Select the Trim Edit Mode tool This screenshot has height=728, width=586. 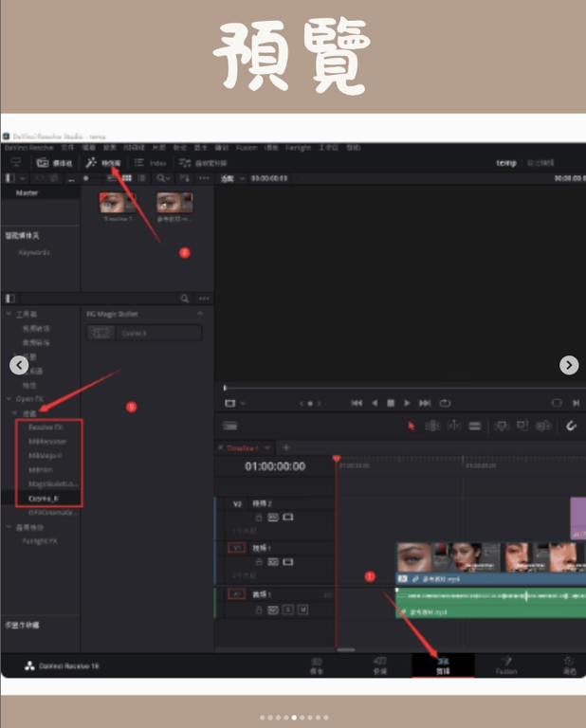point(432,426)
